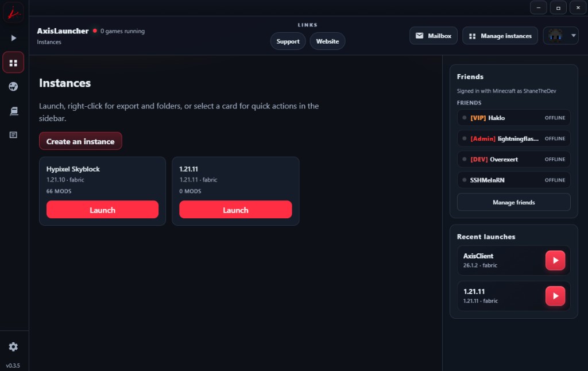Launch the Hypixel Skyblock instance
The height and width of the screenshot is (371, 588).
tap(102, 210)
